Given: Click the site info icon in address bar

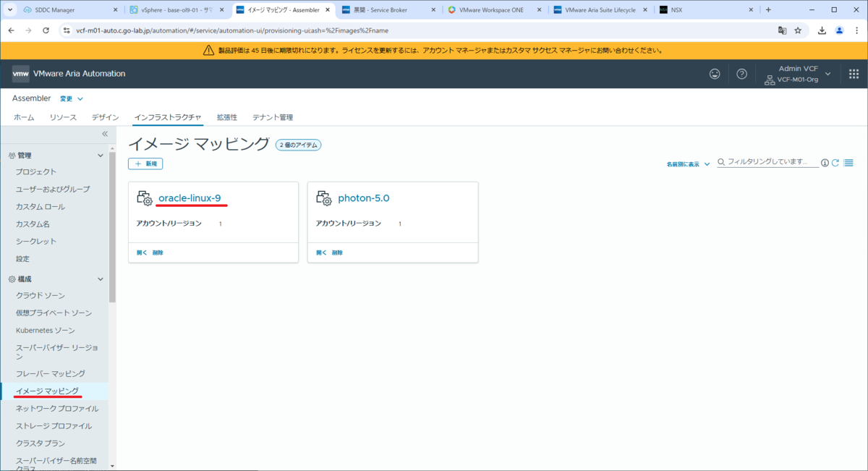Looking at the screenshot, I should pos(66,30).
